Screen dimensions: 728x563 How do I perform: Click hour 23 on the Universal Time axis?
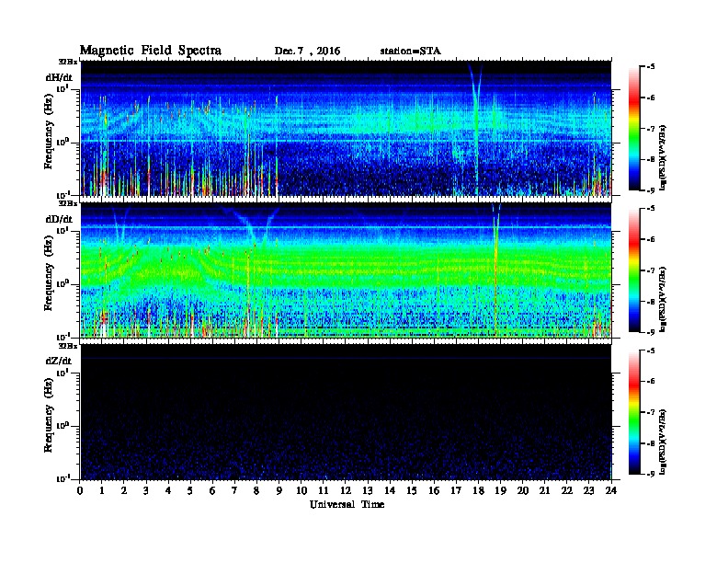click(589, 490)
